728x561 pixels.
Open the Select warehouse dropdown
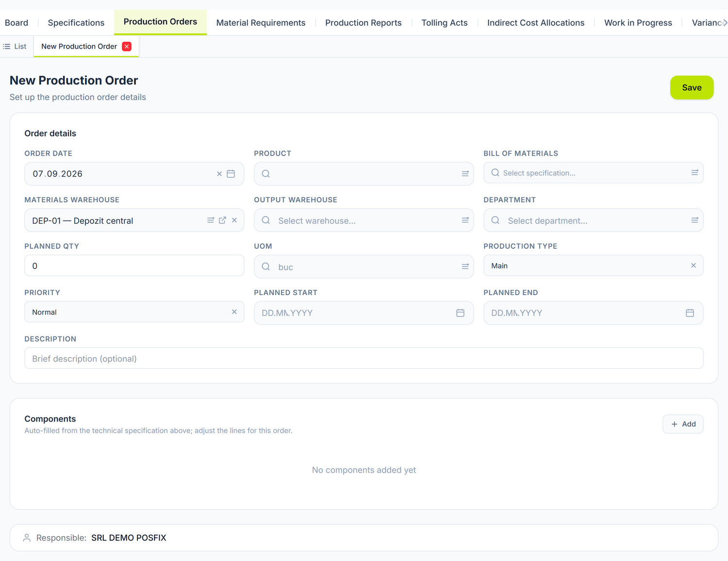point(364,220)
